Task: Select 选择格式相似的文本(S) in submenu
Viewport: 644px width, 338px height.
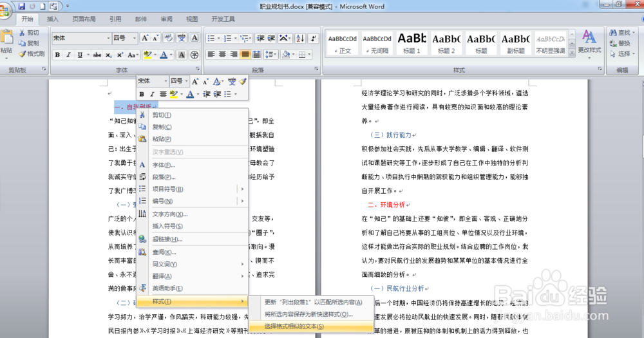Action: [x=311, y=326]
